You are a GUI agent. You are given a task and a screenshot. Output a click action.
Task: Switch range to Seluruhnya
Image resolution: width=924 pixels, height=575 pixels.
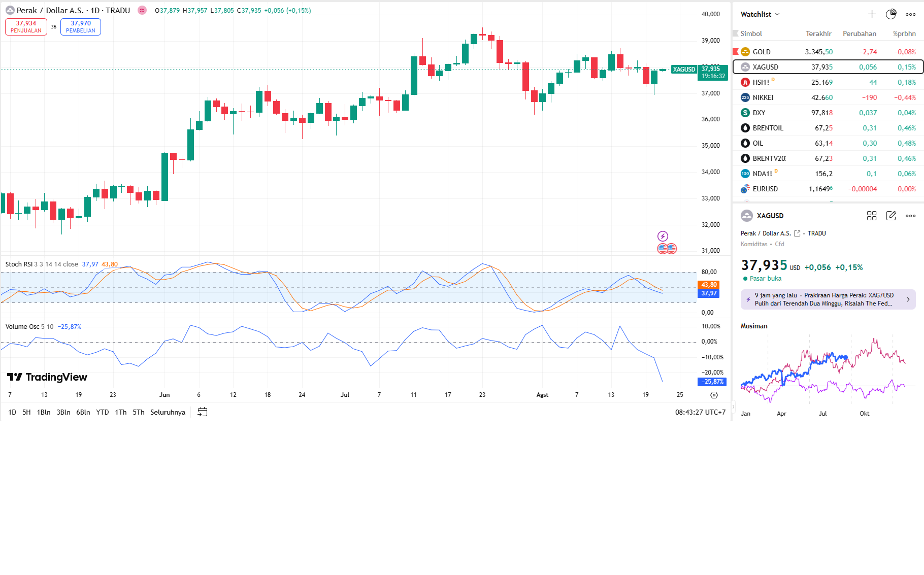click(x=168, y=412)
